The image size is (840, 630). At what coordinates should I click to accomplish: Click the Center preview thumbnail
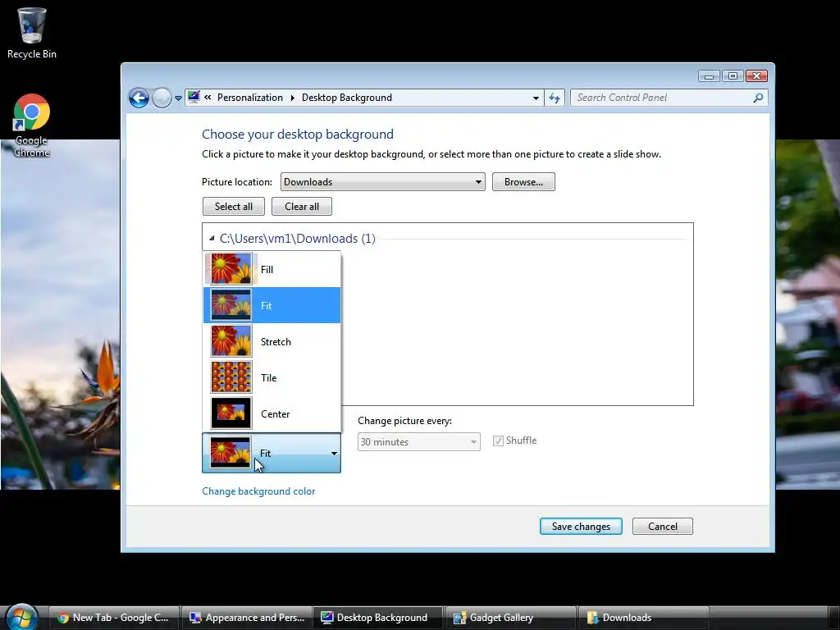tap(231, 413)
